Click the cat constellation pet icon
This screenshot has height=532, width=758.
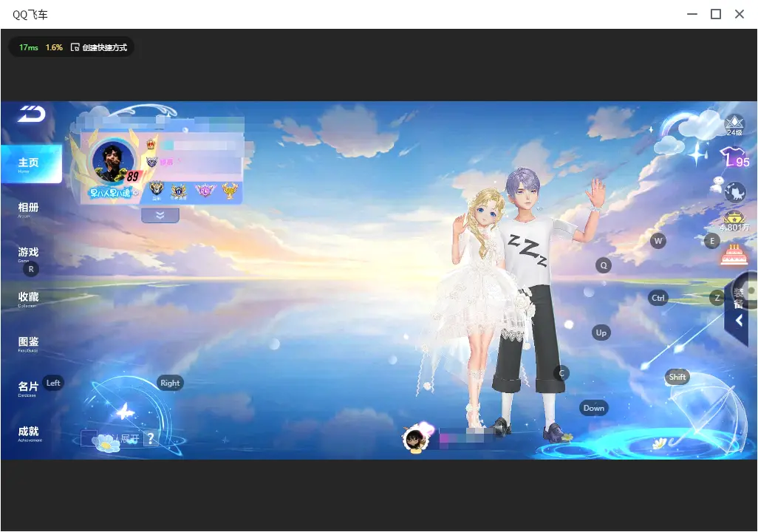(735, 192)
